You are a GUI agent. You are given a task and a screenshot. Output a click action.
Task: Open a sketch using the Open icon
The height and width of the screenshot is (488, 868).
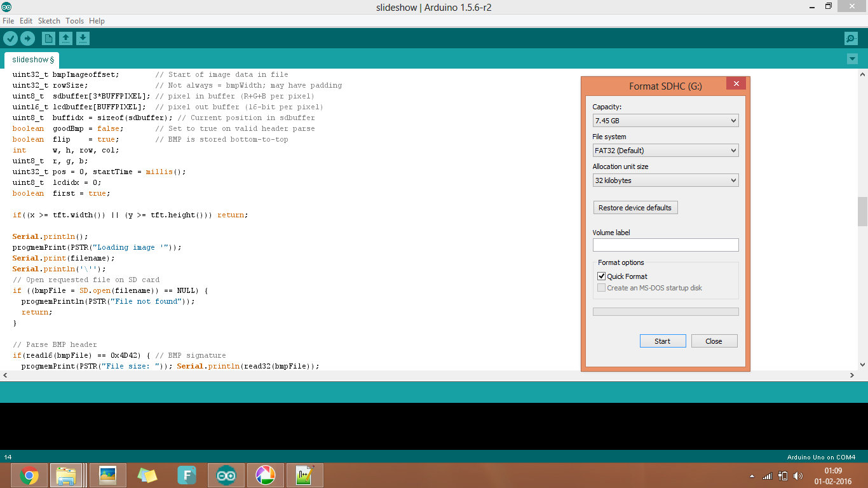pyautogui.click(x=65, y=39)
